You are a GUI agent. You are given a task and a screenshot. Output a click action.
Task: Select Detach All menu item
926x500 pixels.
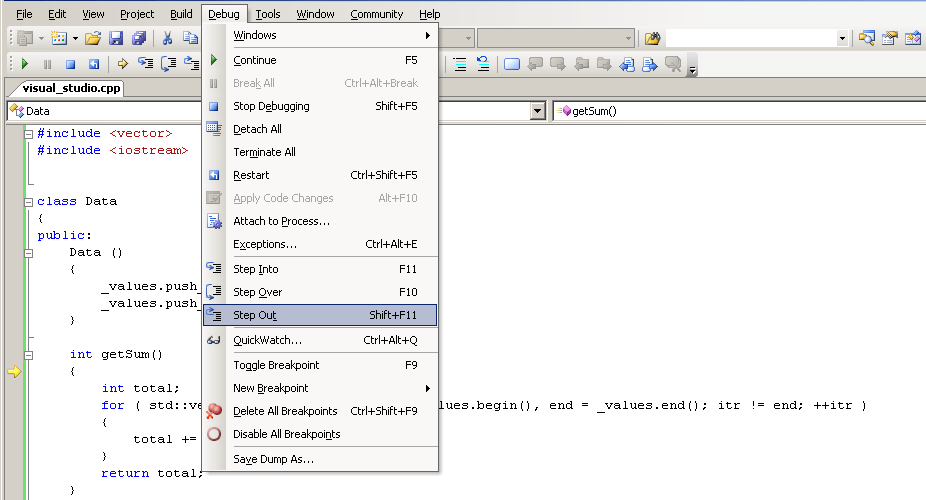pos(320,129)
